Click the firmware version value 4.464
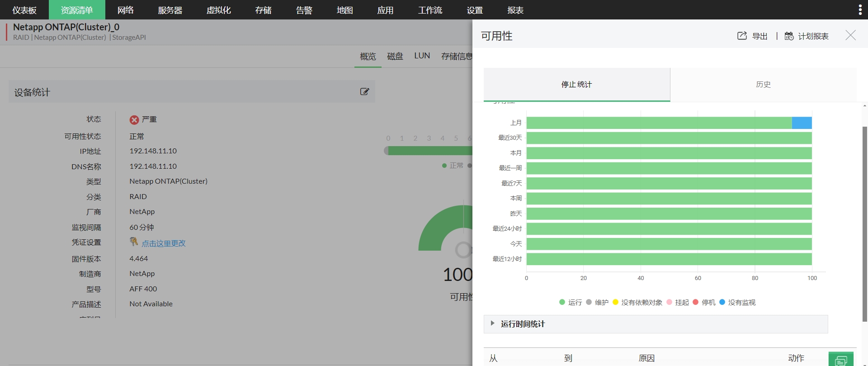 point(139,259)
